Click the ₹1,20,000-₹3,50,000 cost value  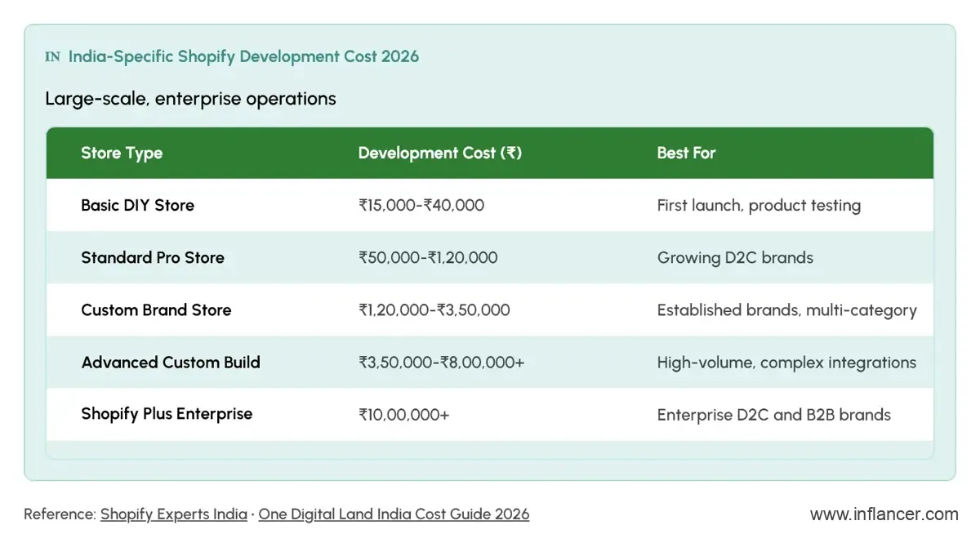point(434,309)
